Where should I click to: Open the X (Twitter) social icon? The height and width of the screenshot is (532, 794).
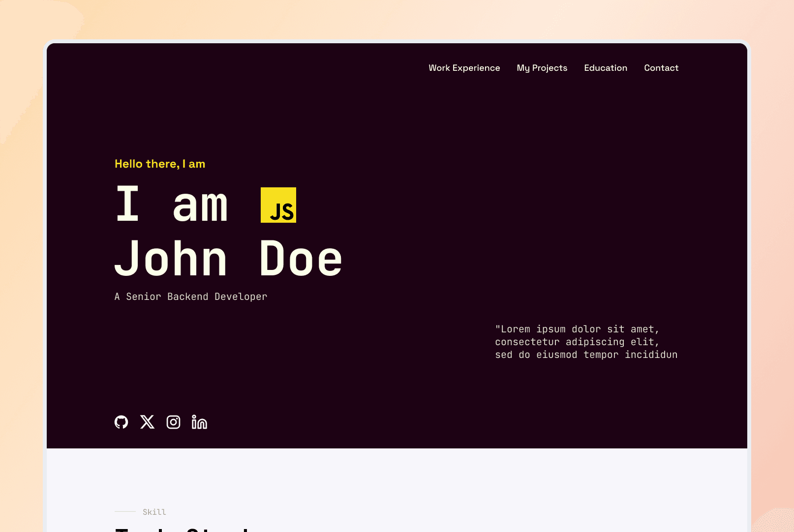tap(147, 422)
